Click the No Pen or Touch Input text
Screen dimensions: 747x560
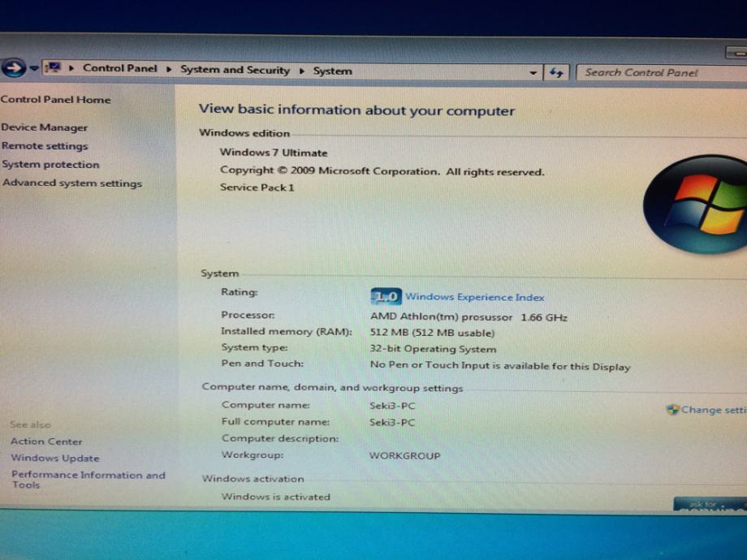(500, 366)
